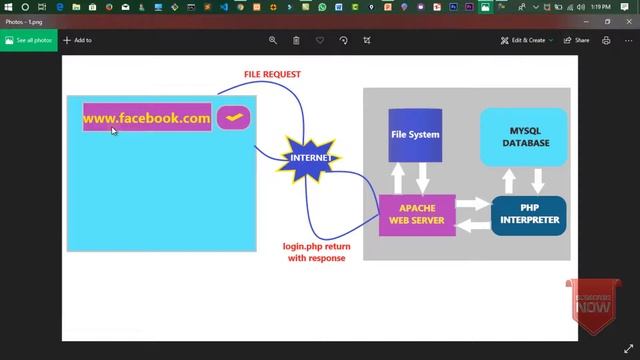This screenshot has width=640, height=360.
Task: Add photo to favorites with heart icon
Action: pos(320,40)
